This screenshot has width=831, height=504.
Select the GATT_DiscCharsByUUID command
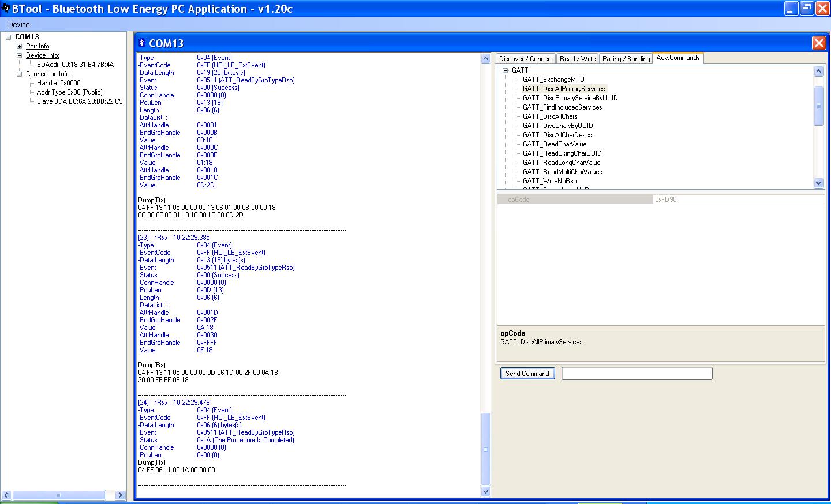[558, 126]
